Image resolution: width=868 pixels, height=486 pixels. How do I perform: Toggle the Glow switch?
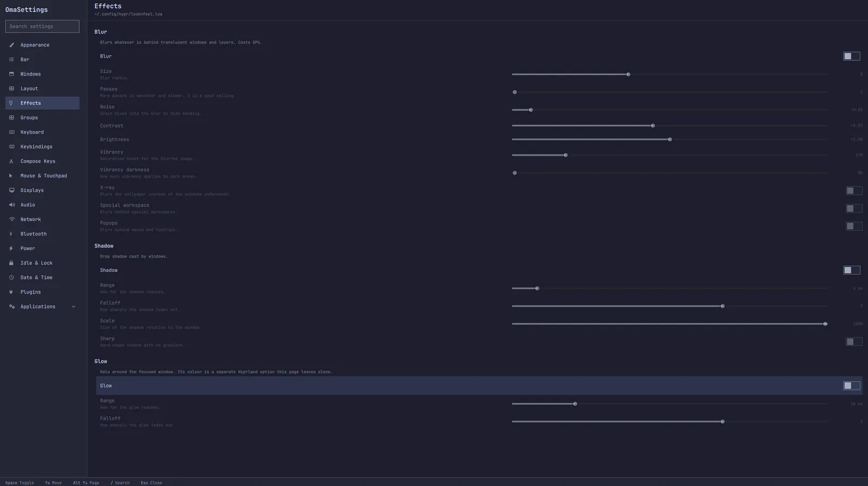[852, 386]
